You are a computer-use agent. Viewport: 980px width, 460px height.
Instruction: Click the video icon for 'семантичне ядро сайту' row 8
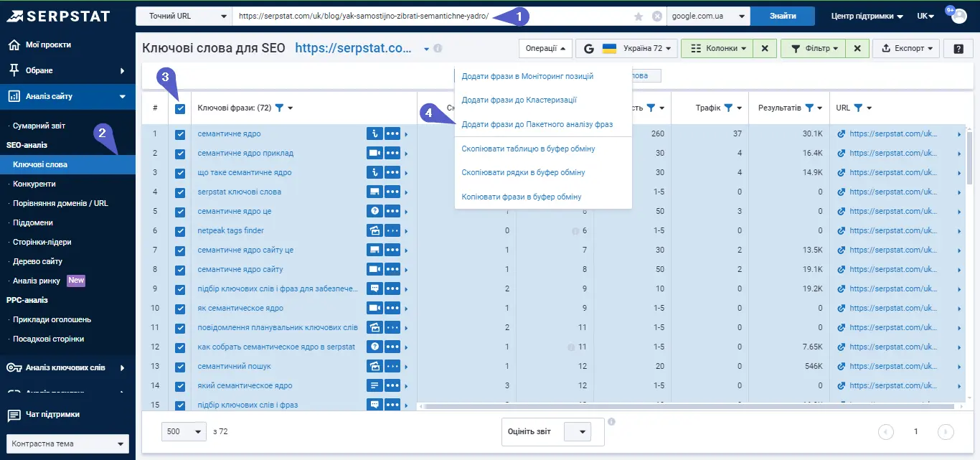pos(374,269)
